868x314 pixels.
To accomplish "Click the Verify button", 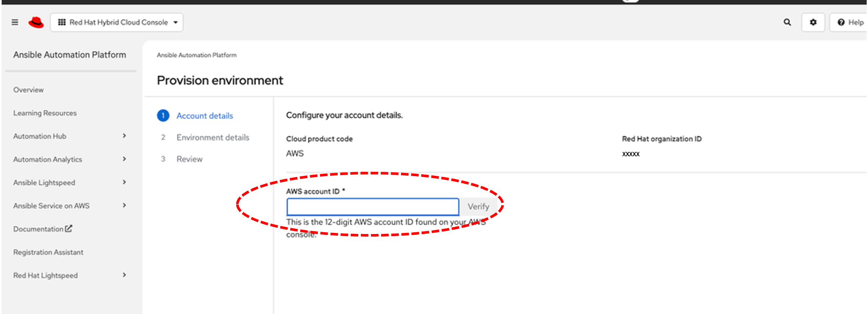I will (478, 207).
